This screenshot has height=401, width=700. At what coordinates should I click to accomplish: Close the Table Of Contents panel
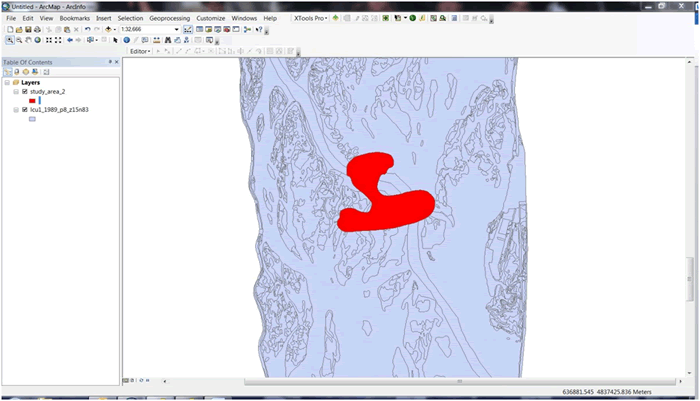pyautogui.click(x=117, y=62)
